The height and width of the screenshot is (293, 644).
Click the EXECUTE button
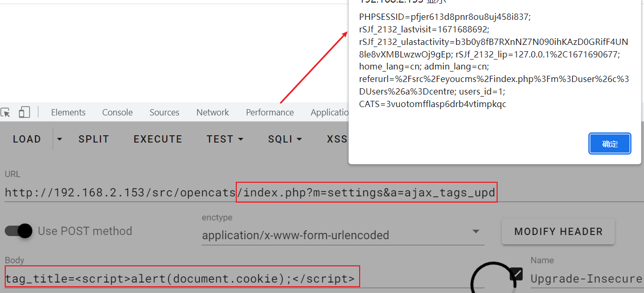[x=158, y=139]
